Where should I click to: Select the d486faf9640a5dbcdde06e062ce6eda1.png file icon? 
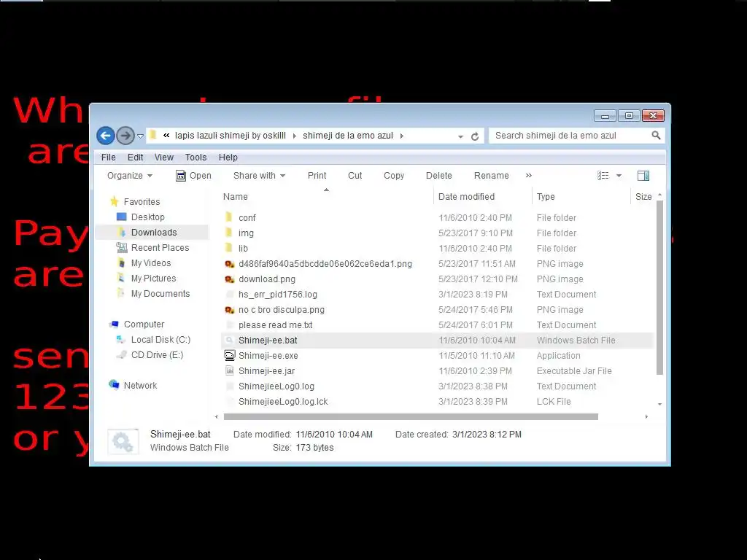tap(230, 264)
